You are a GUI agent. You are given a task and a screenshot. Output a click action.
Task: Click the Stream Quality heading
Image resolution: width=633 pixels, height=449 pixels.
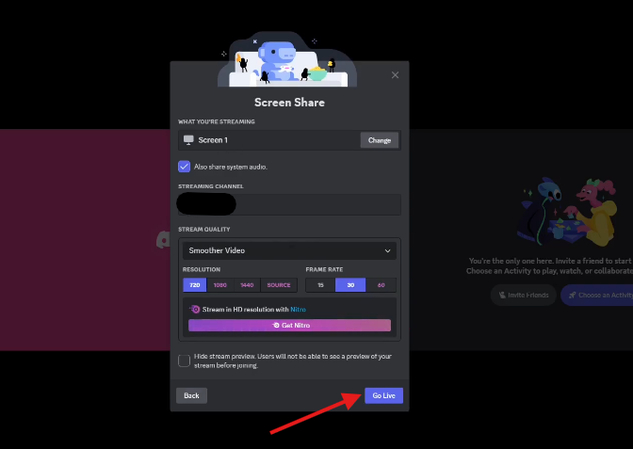204,229
